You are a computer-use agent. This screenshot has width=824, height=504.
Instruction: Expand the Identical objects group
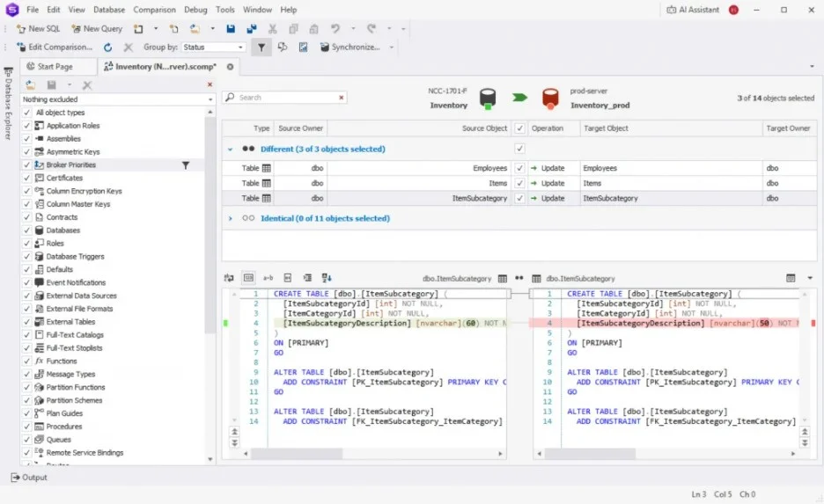[230, 218]
